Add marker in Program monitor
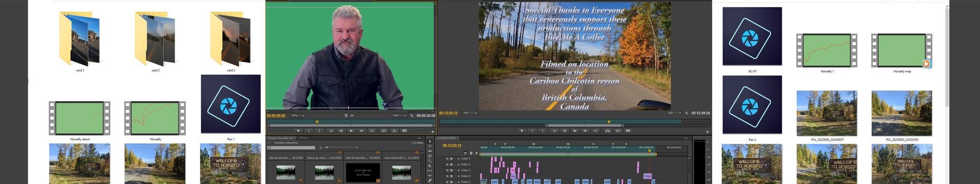This screenshot has width=980, height=184. 522,131
